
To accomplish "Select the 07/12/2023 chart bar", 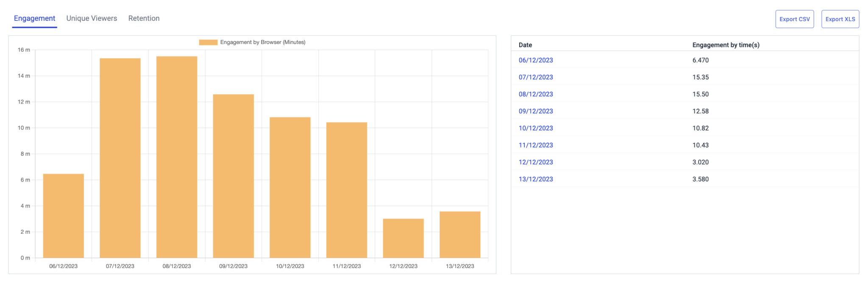I will [120, 158].
